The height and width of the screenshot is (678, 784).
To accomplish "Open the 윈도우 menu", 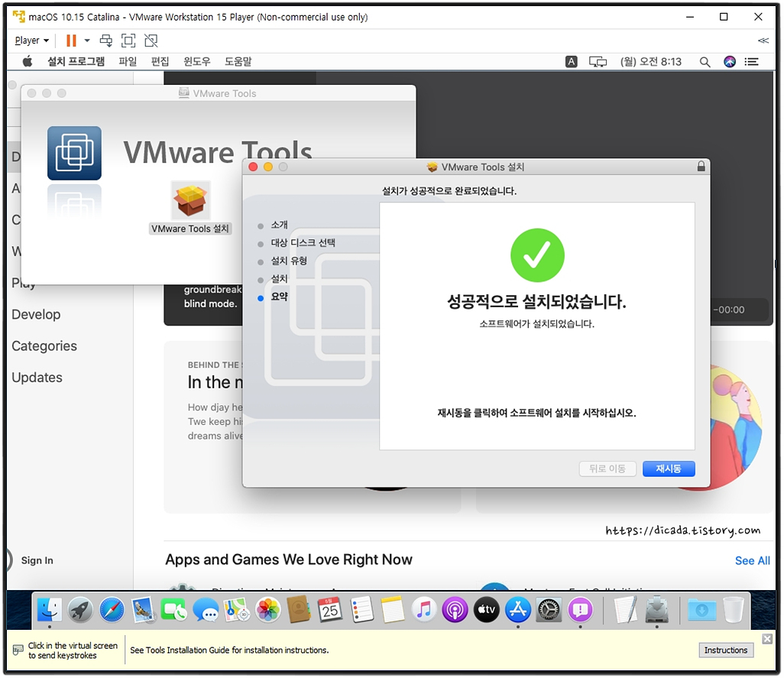I will [x=197, y=61].
